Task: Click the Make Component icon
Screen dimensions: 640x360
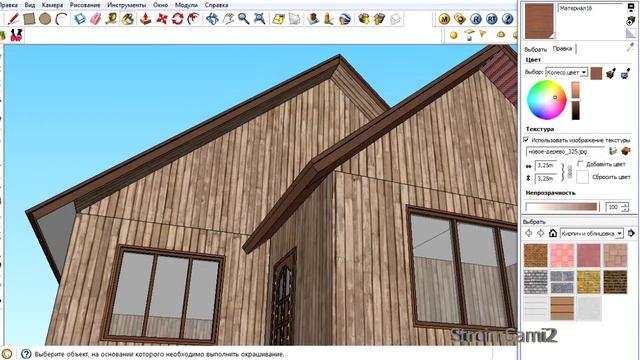Action: coord(80,19)
